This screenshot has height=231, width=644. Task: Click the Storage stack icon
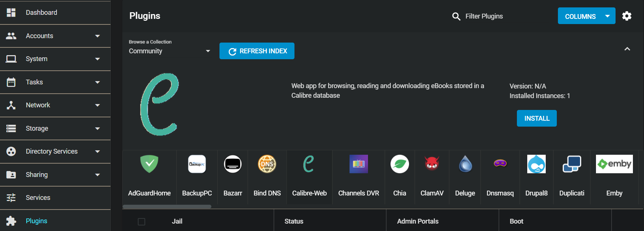click(11, 128)
